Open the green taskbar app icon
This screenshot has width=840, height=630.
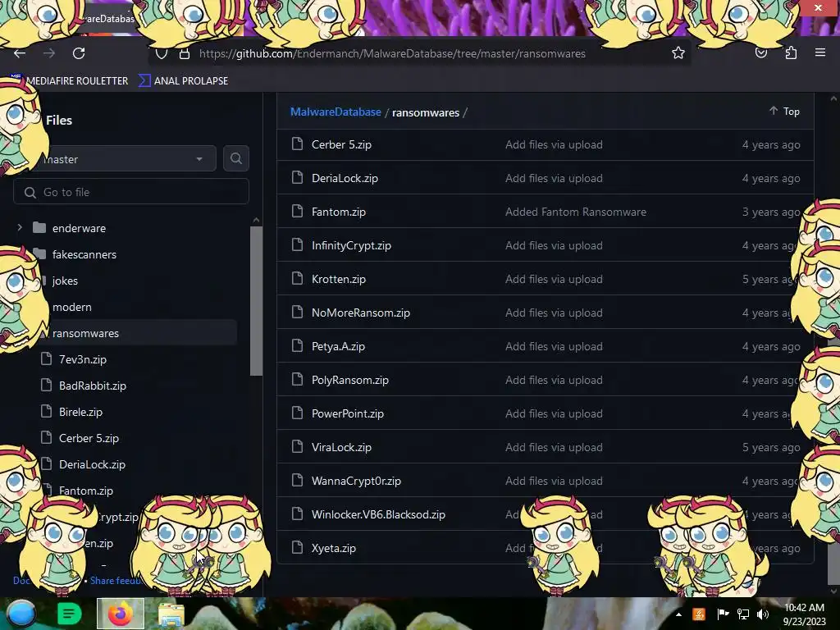[69, 614]
